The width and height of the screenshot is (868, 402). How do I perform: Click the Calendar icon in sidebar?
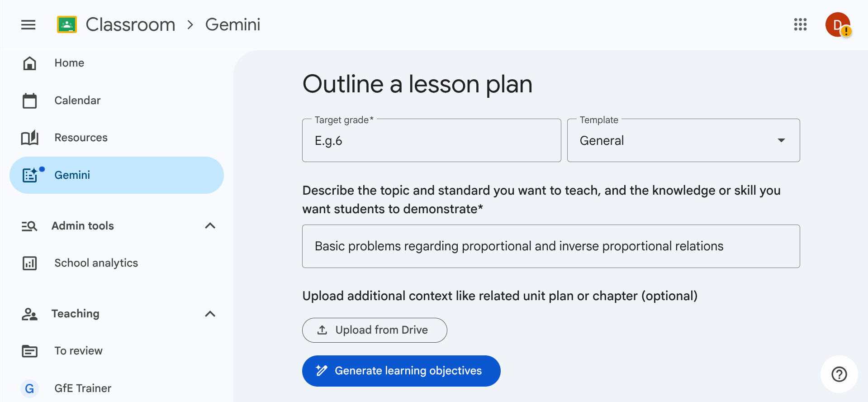click(30, 100)
